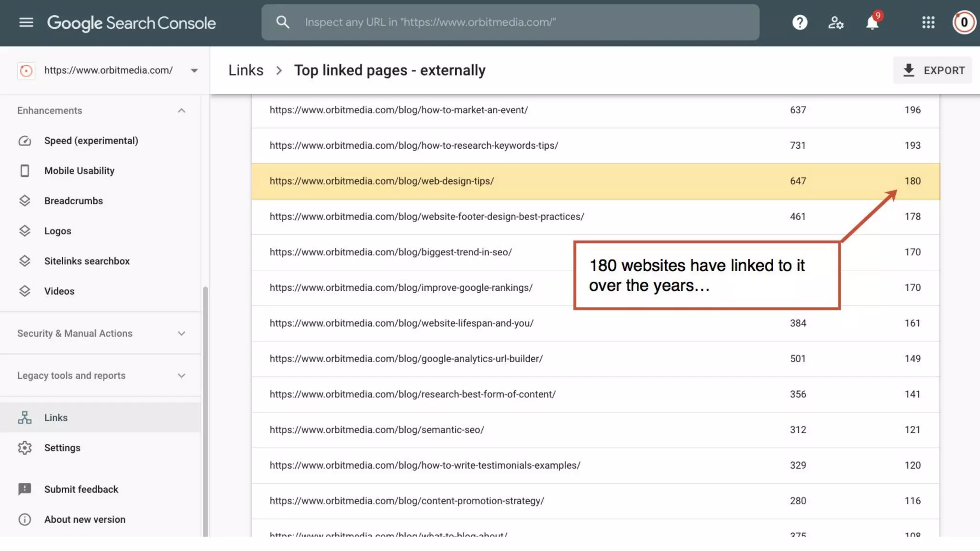Click the account avatar icon
Image resolution: width=980 pixels, height=551 pixels.
964,22
